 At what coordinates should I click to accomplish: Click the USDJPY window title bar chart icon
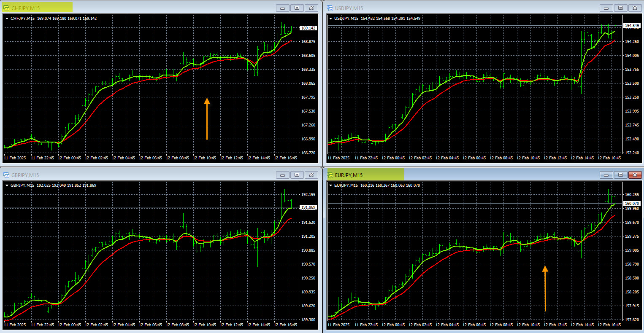(x=330, y=8)
